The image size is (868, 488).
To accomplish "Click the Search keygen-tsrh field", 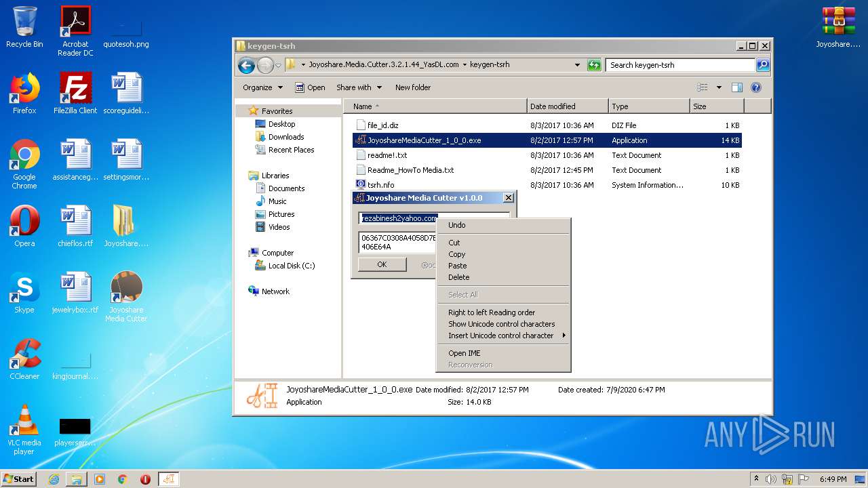I will pos(680,65).
